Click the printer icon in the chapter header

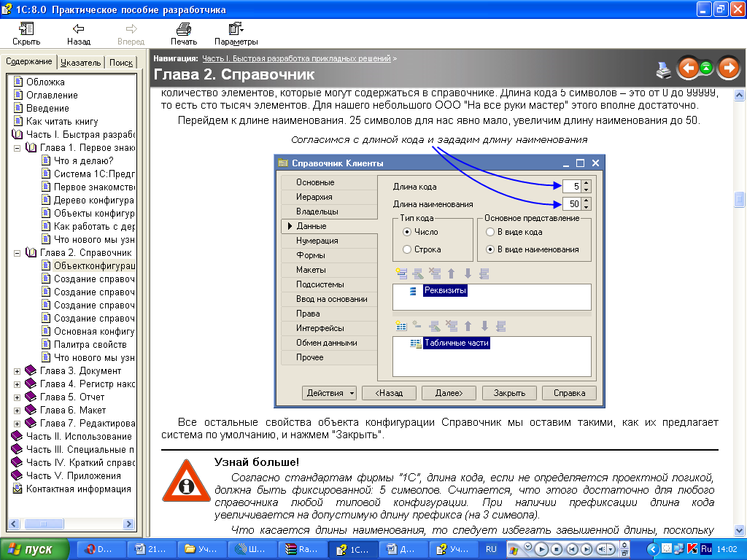[663, 69]
